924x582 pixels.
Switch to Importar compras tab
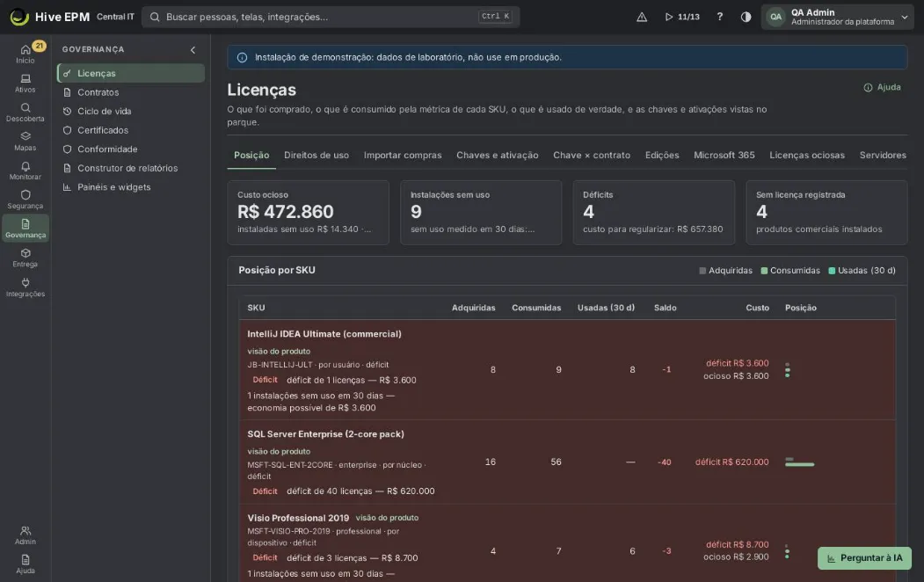[x=403, y=156]
